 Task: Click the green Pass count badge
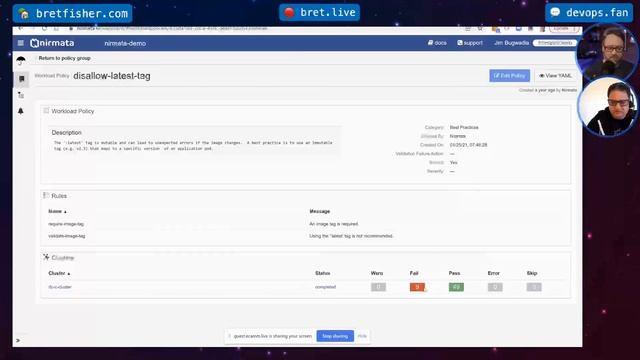click(456, 287)
